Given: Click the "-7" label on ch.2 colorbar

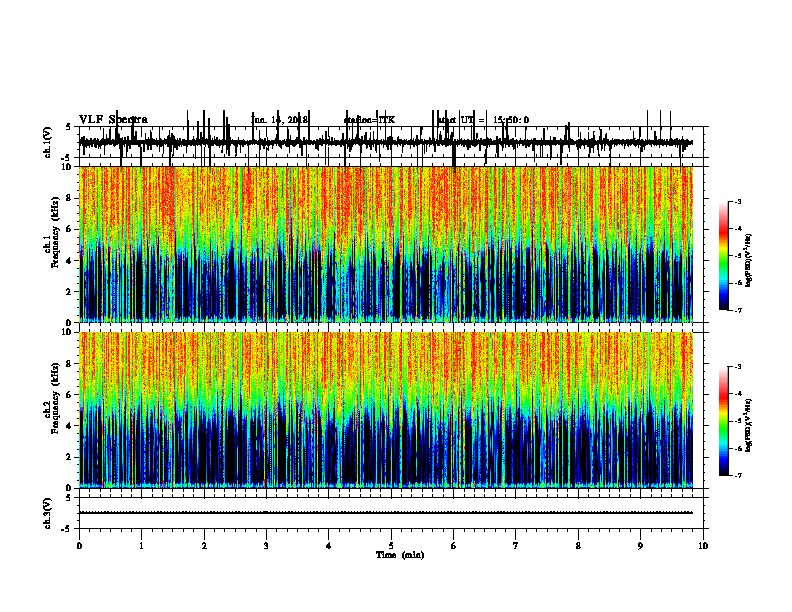Looking at the screenshot, I should point(737,476).
